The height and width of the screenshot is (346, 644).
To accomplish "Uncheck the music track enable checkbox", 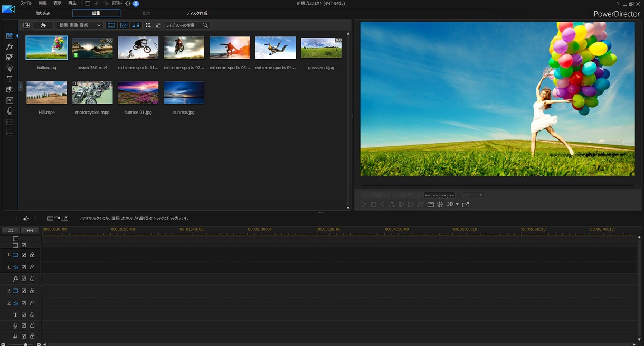I will tap(24, 336).
